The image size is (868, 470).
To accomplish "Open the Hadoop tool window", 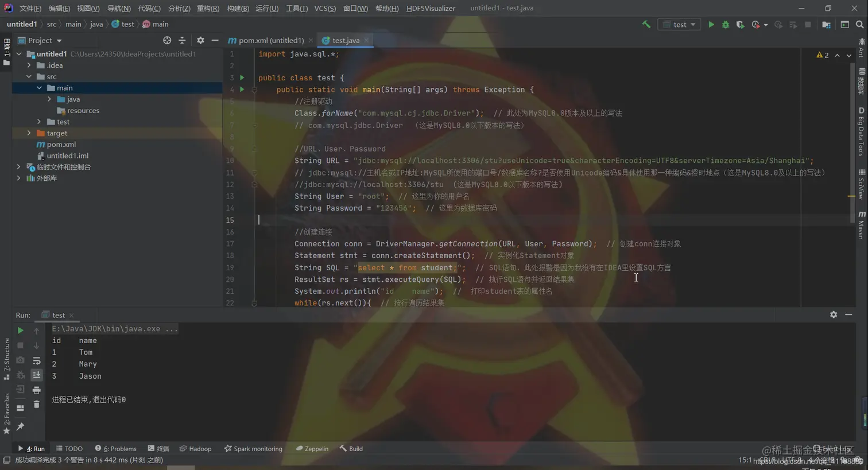I will click(195, 449).
